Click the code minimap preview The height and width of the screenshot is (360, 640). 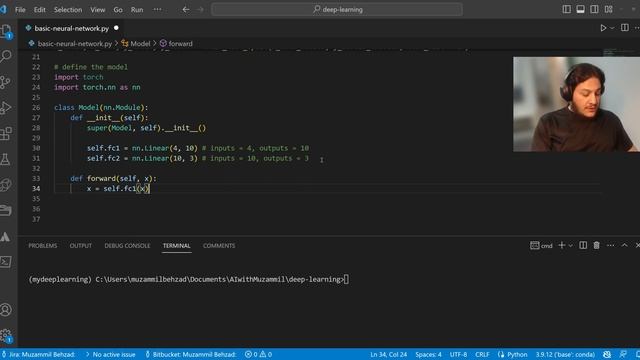[618, 52]
